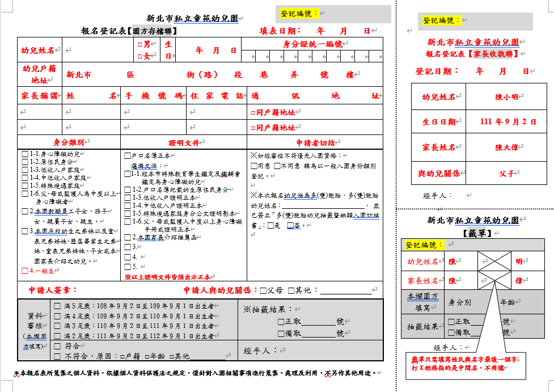Tick the 1-4.中低收入戶家庭 checkbox

[25, 178]
